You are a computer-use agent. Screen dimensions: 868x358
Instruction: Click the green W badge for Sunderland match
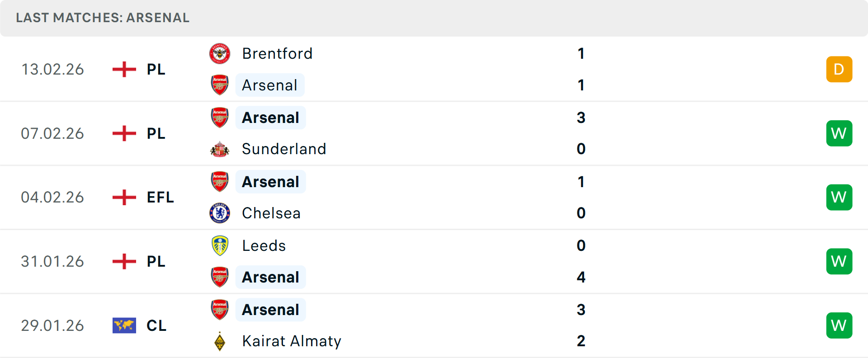[839, 133]
